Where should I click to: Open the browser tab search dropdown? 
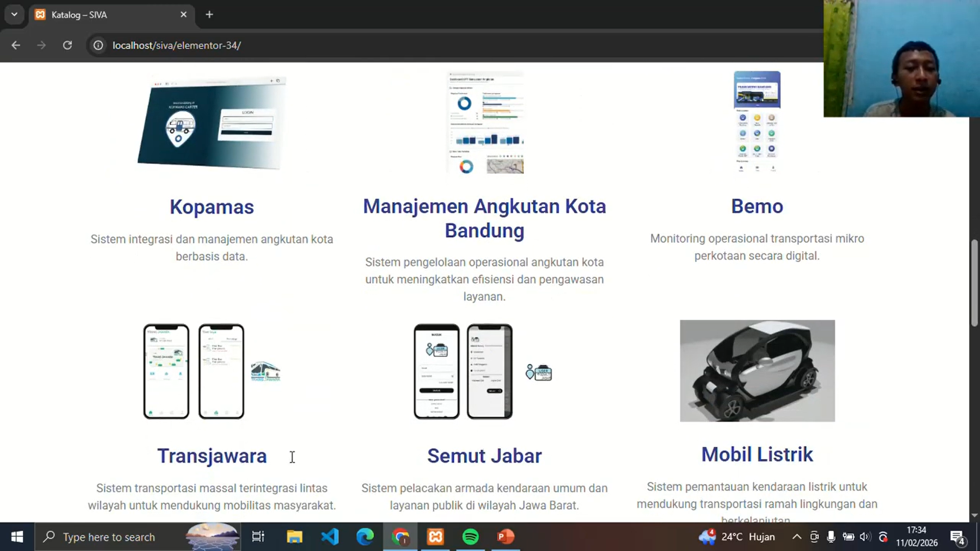click(14, 14)
